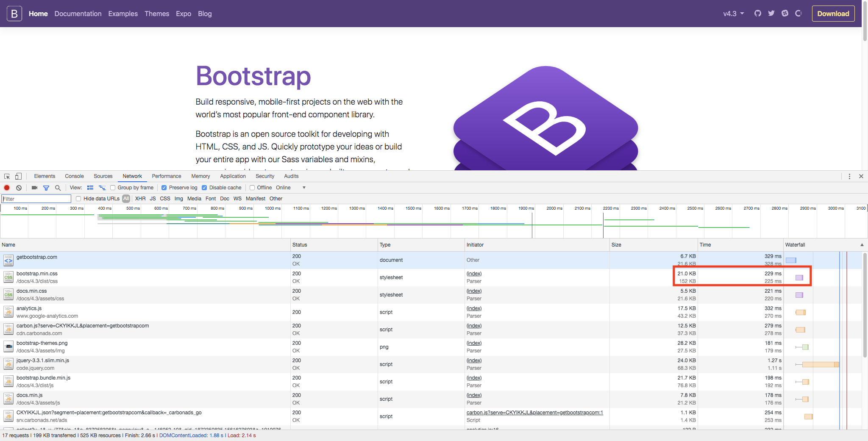
Task: Activate the inspect element cursor tool
Action: [6, 176]
